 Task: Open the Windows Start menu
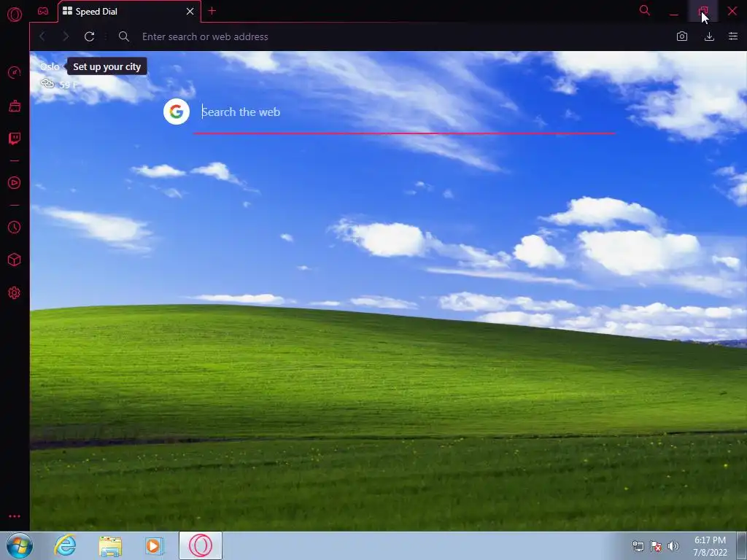click(20, 545)
